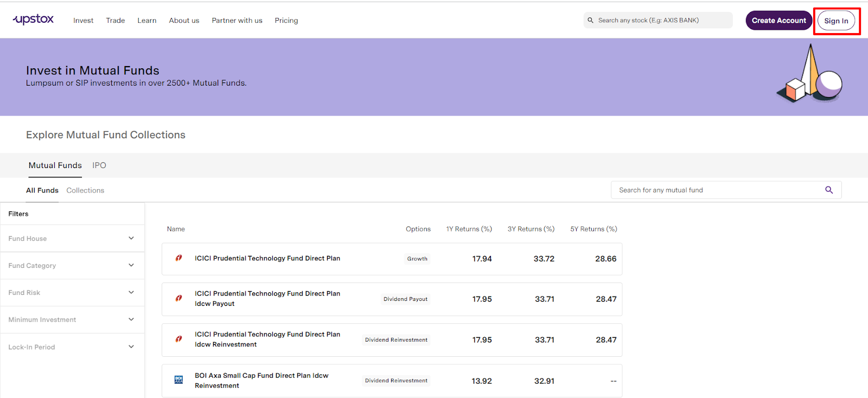Viewport: 868px width, 398px height.
Task: Expand the Fund House filter
Action: point(72,239)
